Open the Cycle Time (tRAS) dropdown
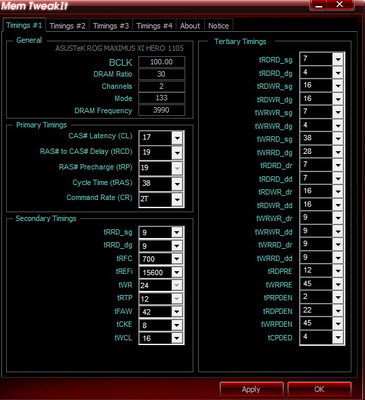 pos(177,183)
